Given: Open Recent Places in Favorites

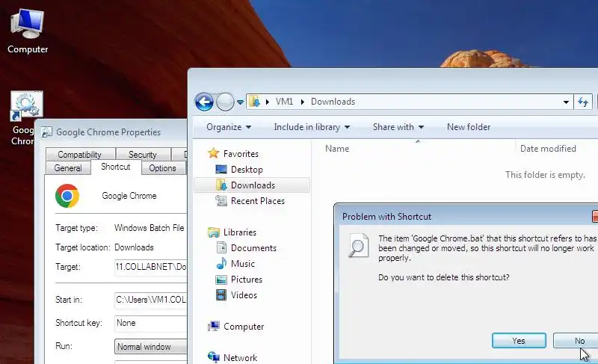Looking at the screenshot, I should 257,201.
